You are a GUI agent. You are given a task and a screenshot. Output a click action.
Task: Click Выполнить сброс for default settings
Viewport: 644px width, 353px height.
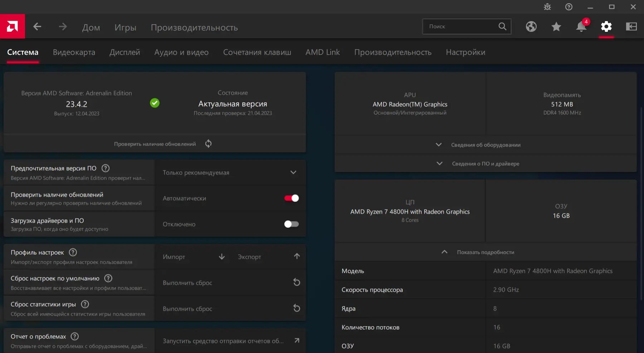(230, 283)
